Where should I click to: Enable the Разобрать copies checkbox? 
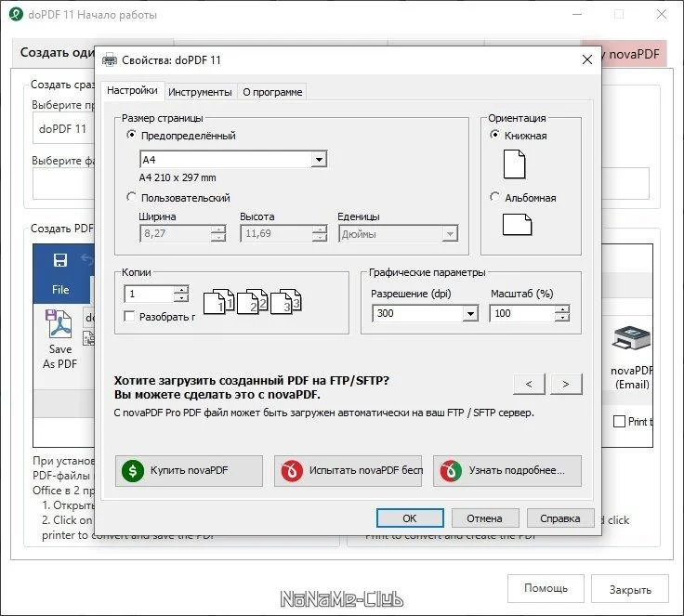click(x=129, y=316)
